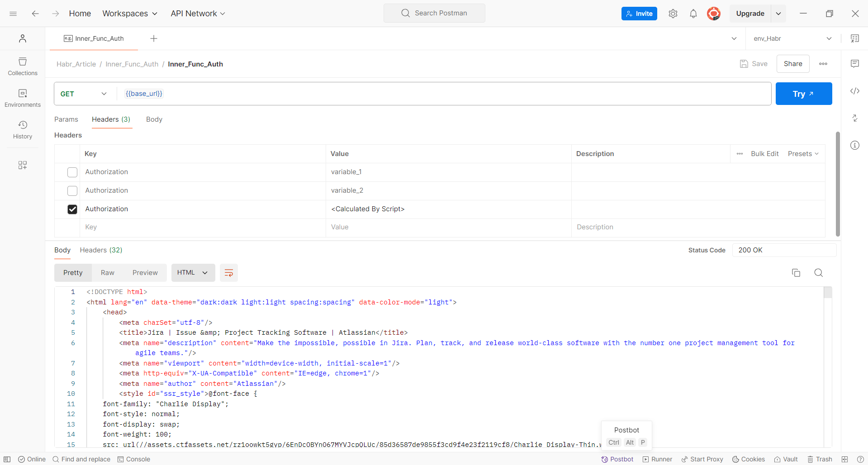Click the Search Postman field

click(x=434, y=13)
